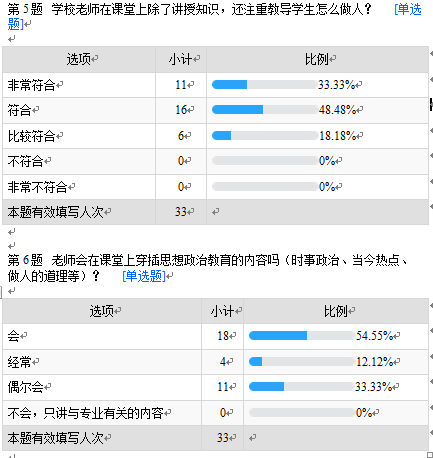This screenshot has height=458, width=433.
Task: Click the empty 0% bar for 不符合
Action: [x=264, y=161]
